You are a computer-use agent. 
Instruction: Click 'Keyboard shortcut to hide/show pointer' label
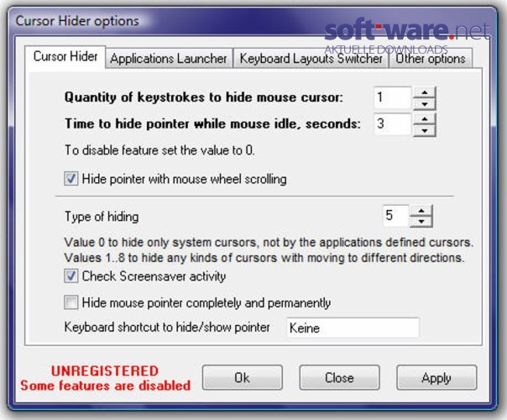pyautogui.click(x=167, y=327)
